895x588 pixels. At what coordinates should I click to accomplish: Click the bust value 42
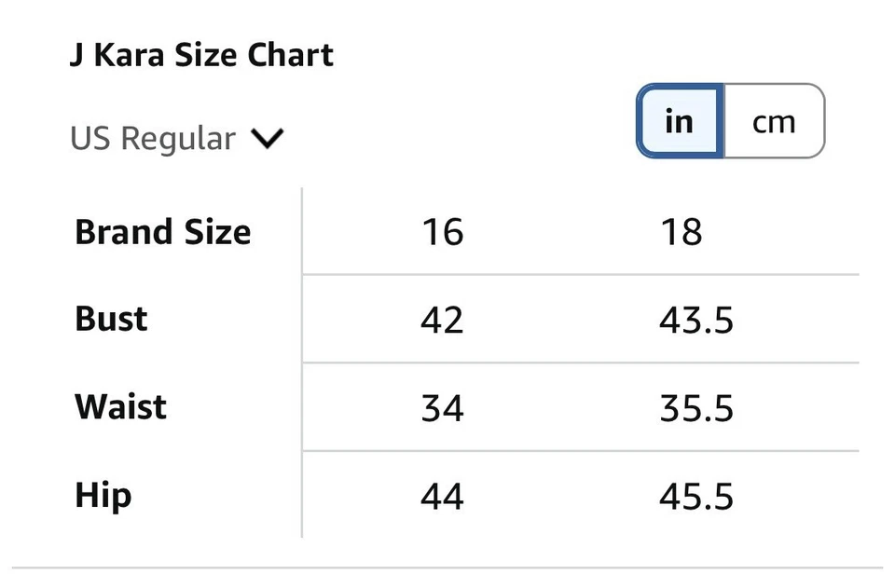click(x=442, y=321)
